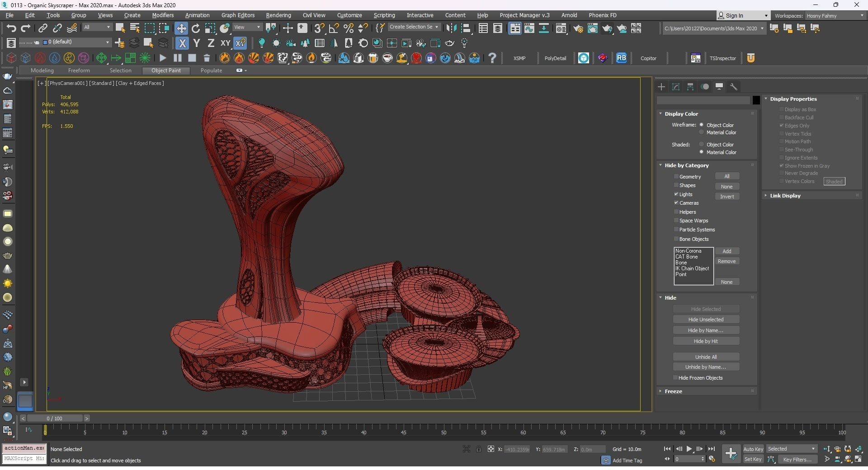Uncheck the Cameras category checkbox

pos(676,203)
